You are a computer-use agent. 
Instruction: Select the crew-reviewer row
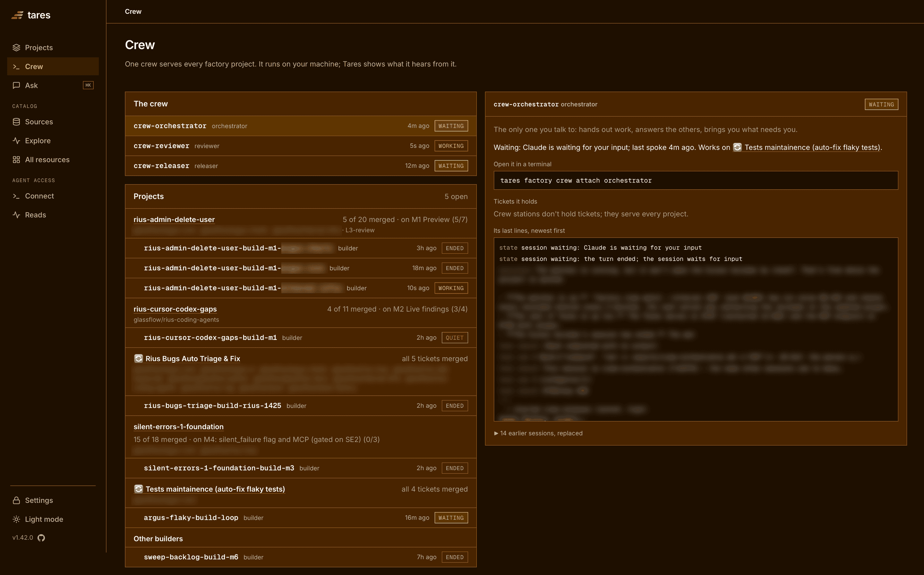(x=301, y=146)
